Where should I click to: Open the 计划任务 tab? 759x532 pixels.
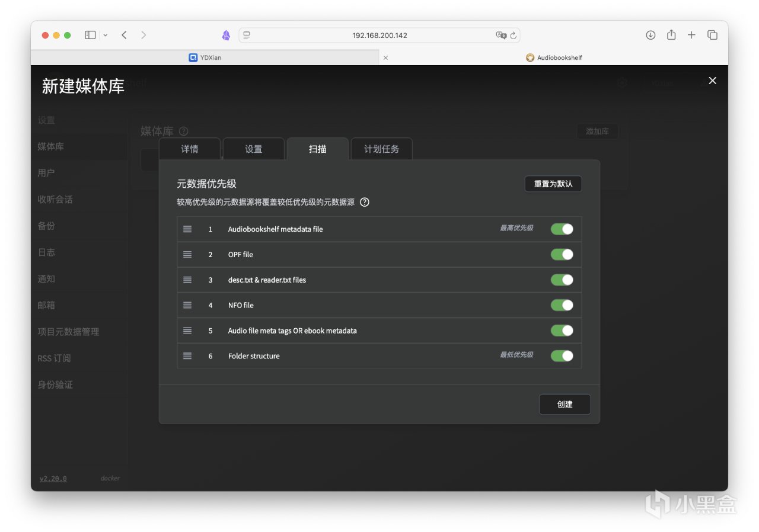coord(382,149)
